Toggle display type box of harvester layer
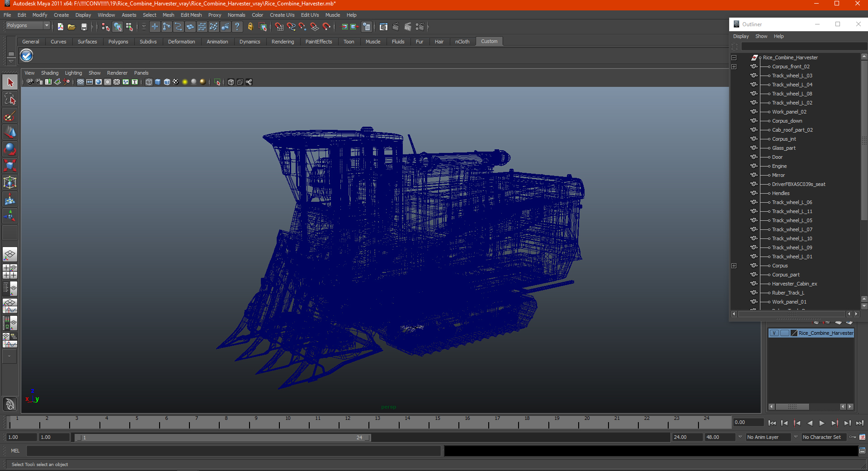The height and width of the screenshot is (471, 868). click(784, 333)
